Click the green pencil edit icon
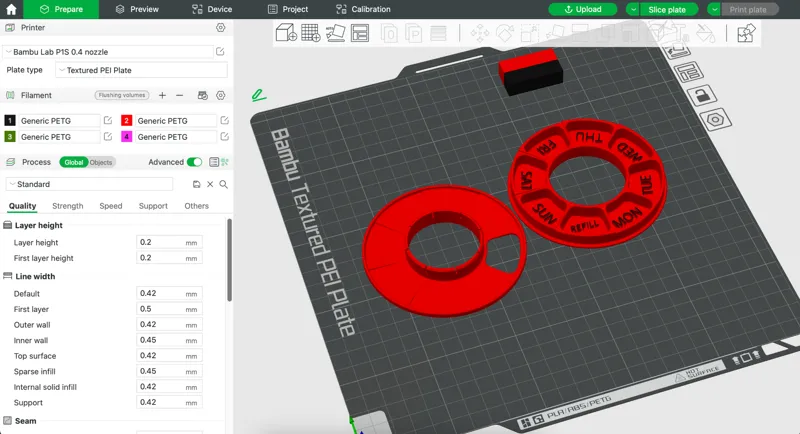 coord(259,95)
